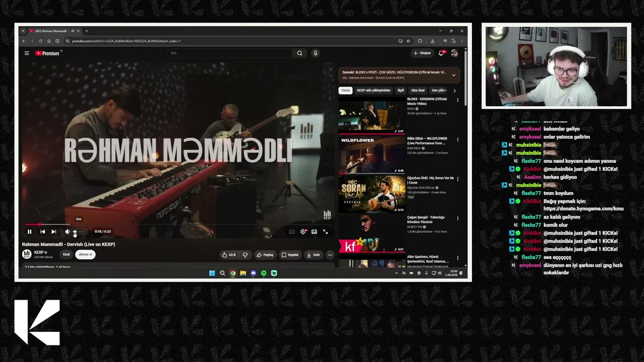The width and height of the screenshot is (644, 362).
Task: Open YouTube notifications bell
Action: point(441,53)
